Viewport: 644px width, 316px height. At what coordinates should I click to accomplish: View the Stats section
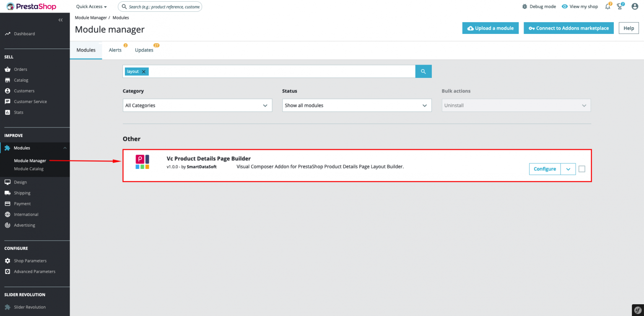[x=18, y=112]
